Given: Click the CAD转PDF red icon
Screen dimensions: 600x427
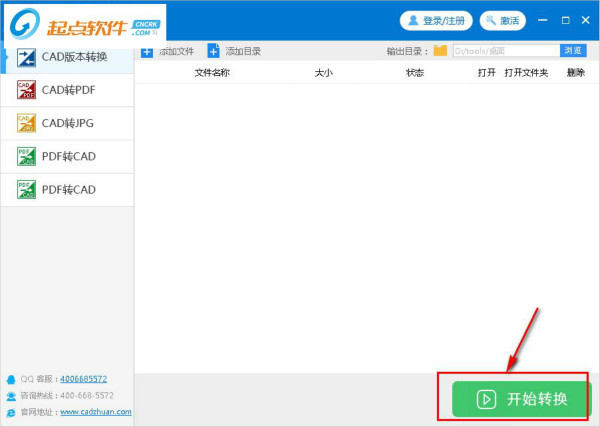Looking at the screenshot, I should (26, 90).
